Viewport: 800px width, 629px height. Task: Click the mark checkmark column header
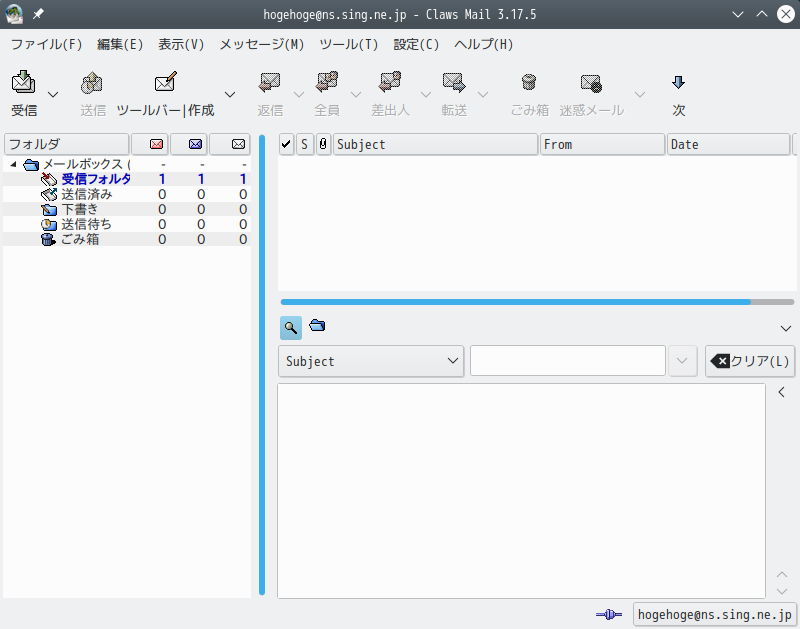[286, 144]
